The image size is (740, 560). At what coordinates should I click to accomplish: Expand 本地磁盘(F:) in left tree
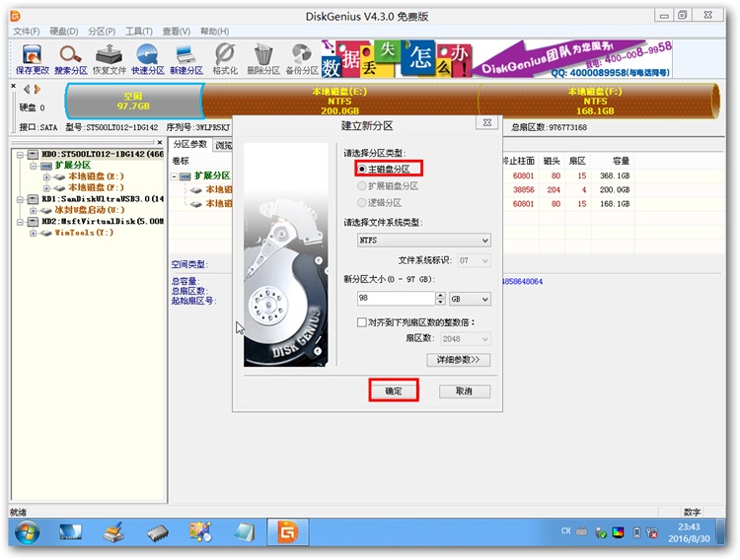(x=46, y=187)
